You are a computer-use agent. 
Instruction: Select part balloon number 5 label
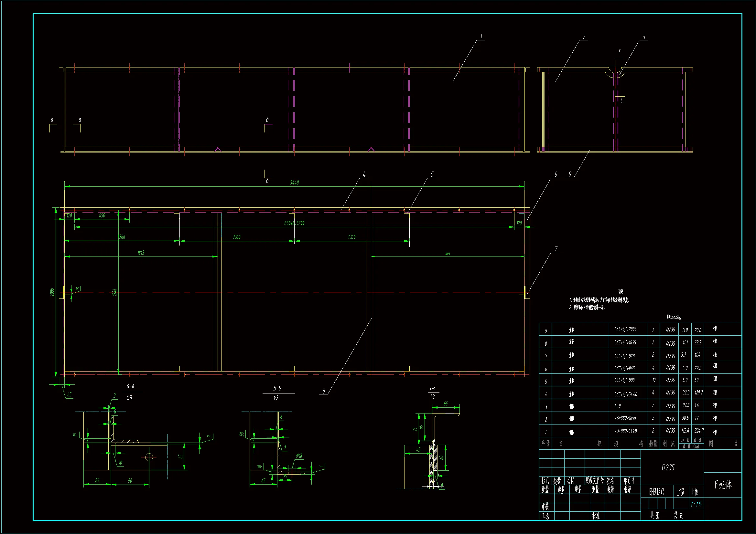(x=432, y=174)
